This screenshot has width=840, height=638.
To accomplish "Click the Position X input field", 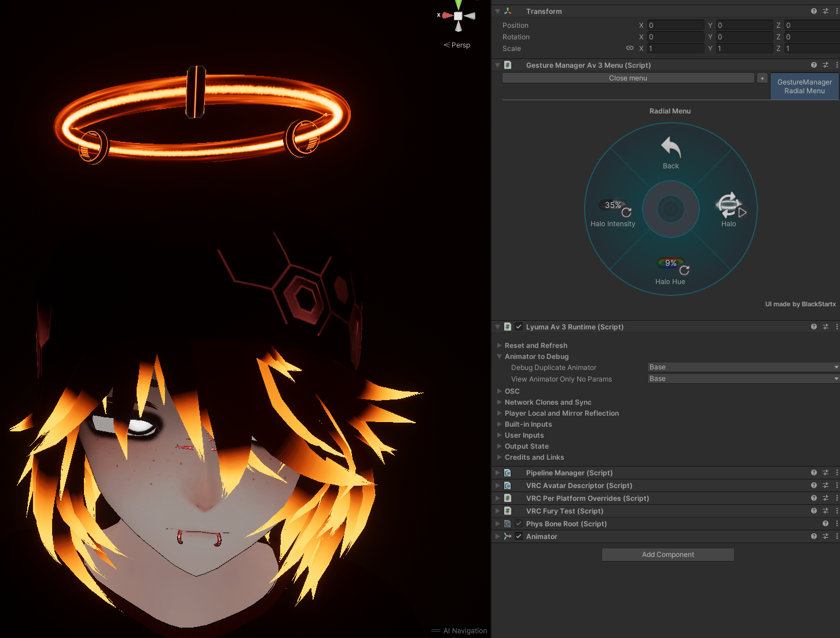I will (675, 25).
